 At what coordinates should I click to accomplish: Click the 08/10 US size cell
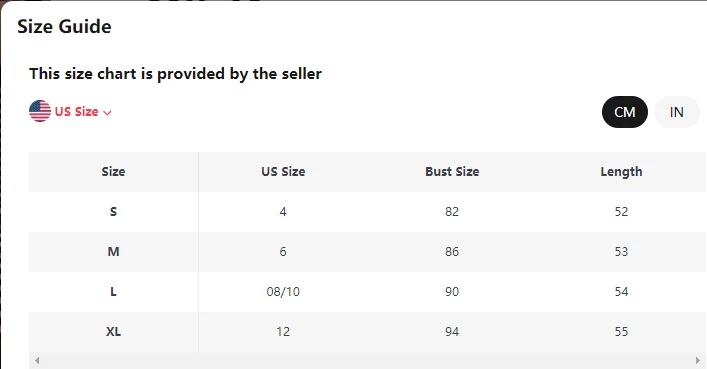pos(283,292)
